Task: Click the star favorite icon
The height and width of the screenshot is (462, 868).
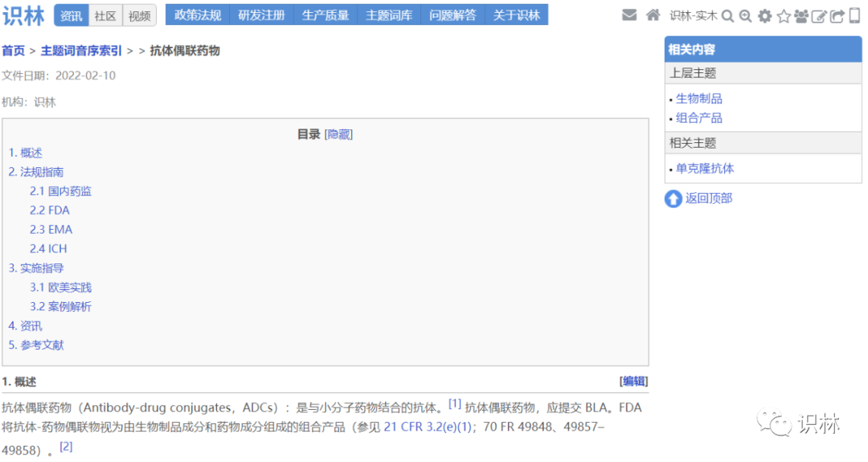Action: [x=783, y=16]
